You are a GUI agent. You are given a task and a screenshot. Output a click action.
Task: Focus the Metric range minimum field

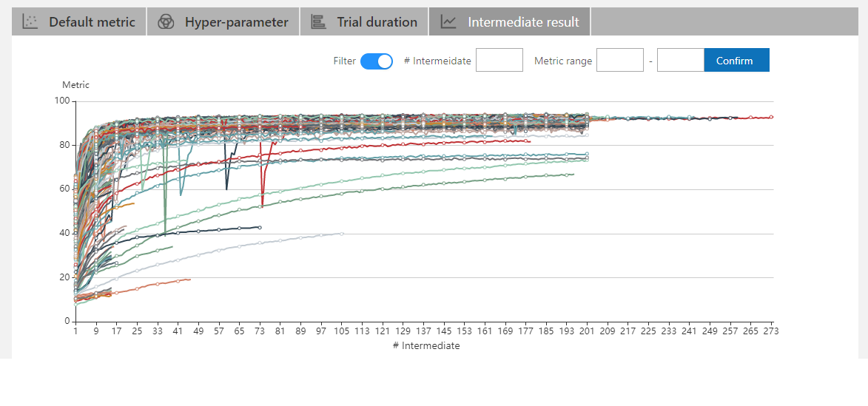point(619,61)
